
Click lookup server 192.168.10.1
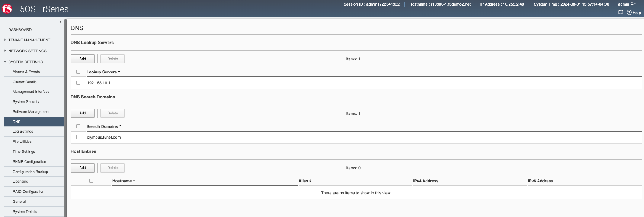point(99,83)
